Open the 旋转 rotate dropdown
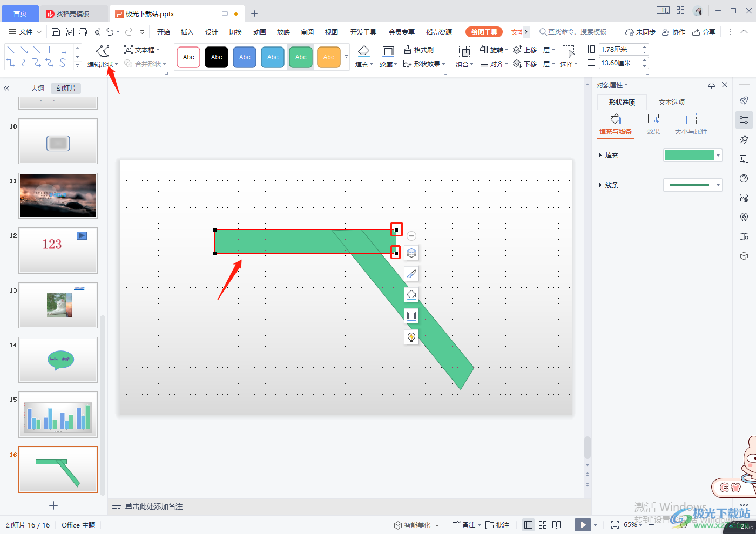The height and width of the screenshot is (534, 756). tap(494, 50)
